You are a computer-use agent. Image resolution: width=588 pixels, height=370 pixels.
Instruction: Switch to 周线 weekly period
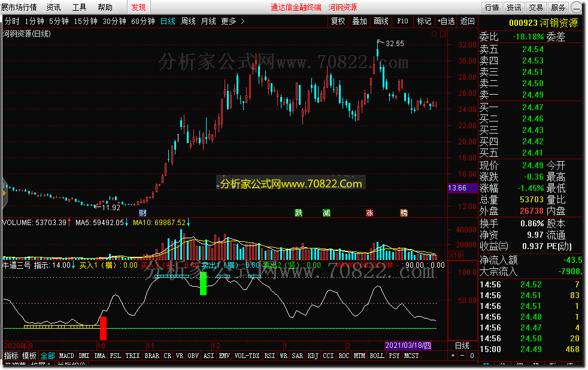click(188, 22)
